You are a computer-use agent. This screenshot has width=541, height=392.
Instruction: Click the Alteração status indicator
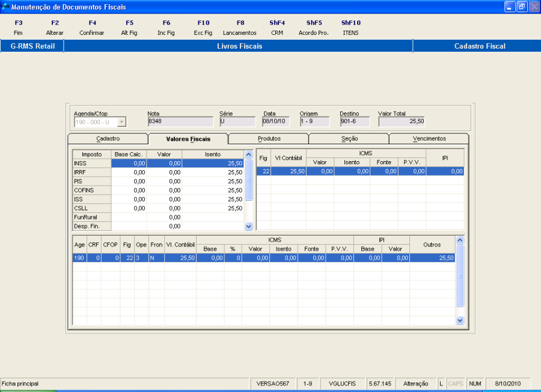(x=416, y=384)
